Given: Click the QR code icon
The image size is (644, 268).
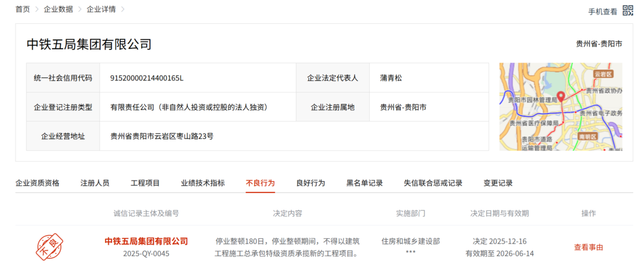Looking at the screenshot, I should (x=628, y=10).
